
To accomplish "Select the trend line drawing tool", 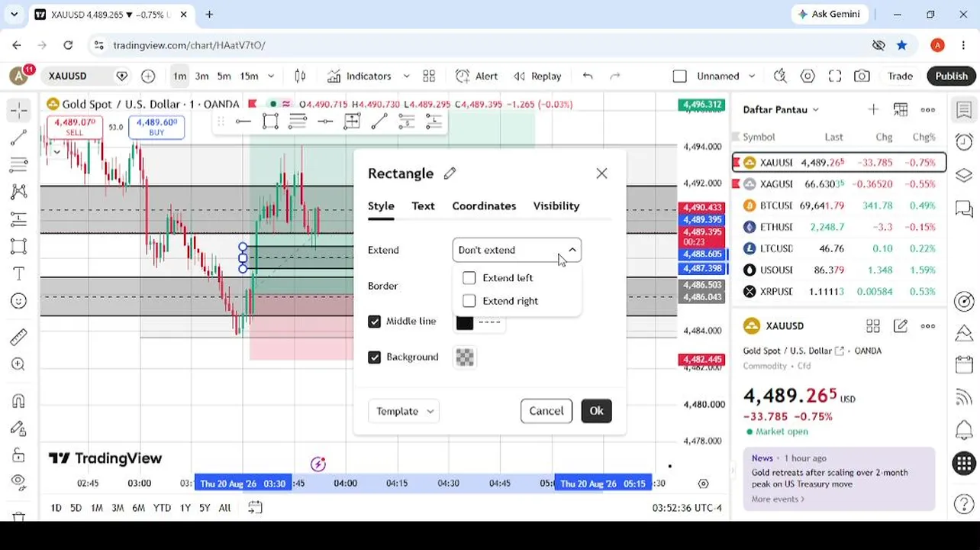I will point(19,137).
